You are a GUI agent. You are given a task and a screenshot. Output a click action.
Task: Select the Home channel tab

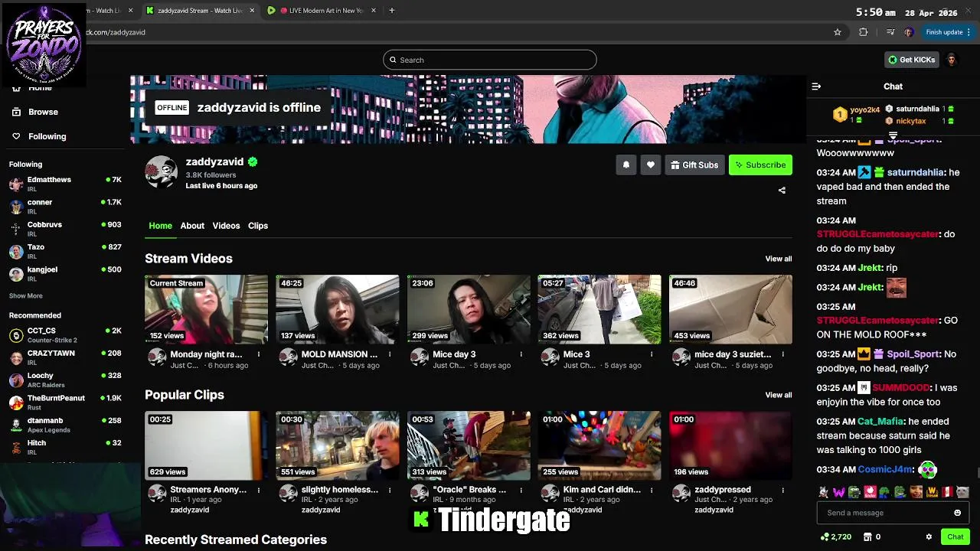coord(160,226)
